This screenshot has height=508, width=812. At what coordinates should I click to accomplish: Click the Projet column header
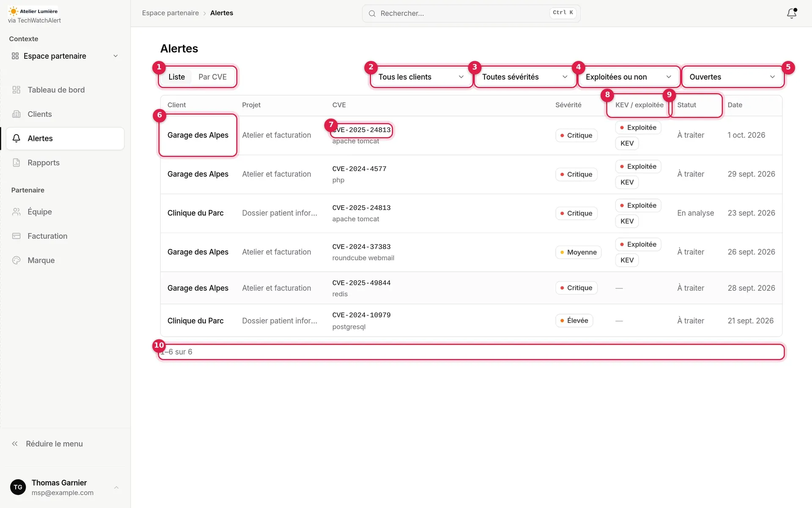pos(251,105)
